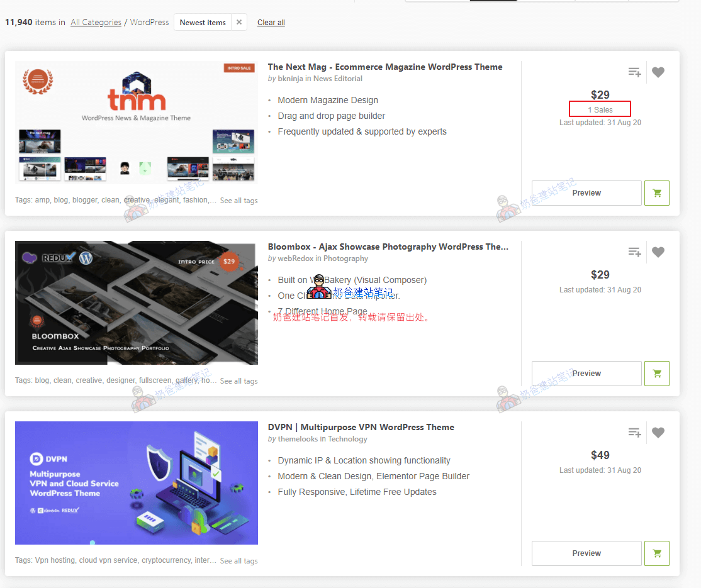Add DVPN theme to collection
The width and height of the screenshot is (701, 588).
coord(634,433)
